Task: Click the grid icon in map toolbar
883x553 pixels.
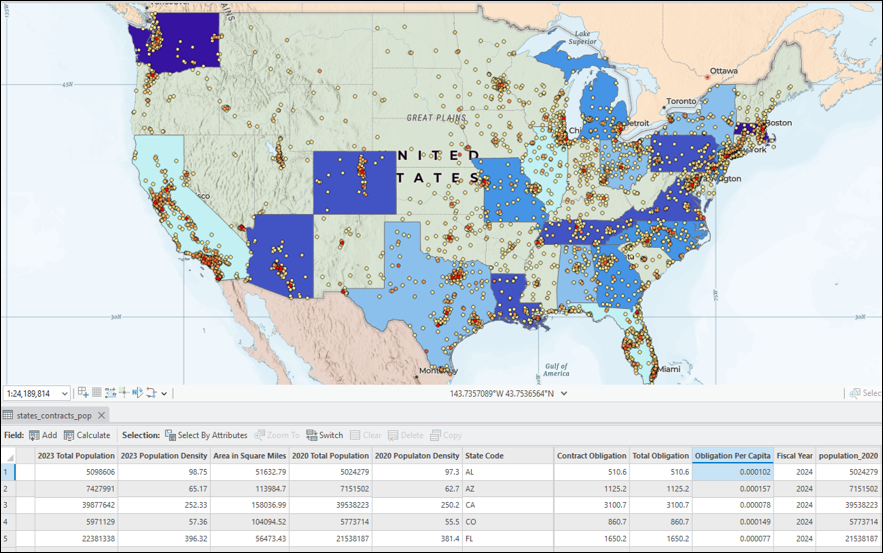Action: point(97,393)
